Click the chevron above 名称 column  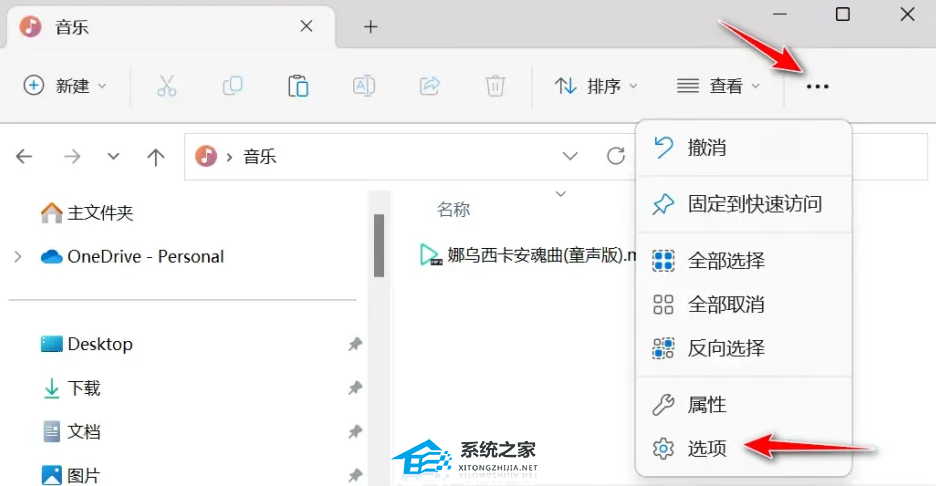click(561, 194)
